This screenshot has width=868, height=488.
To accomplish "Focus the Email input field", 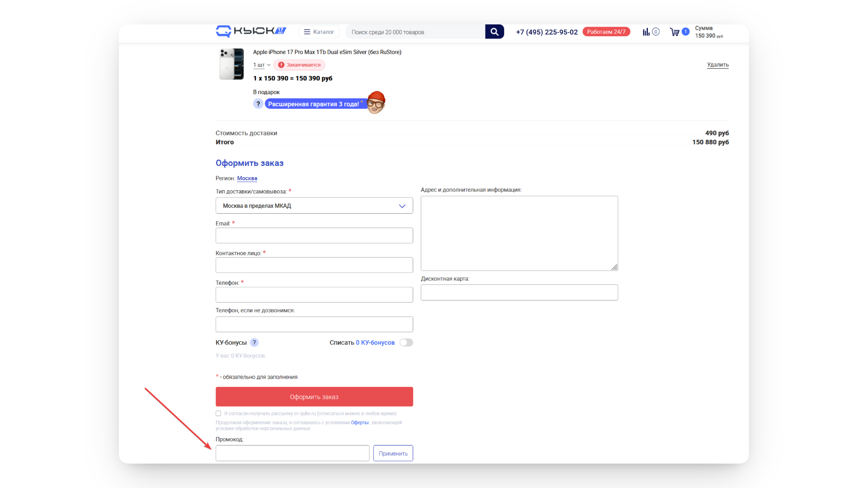I will [314, 235].
